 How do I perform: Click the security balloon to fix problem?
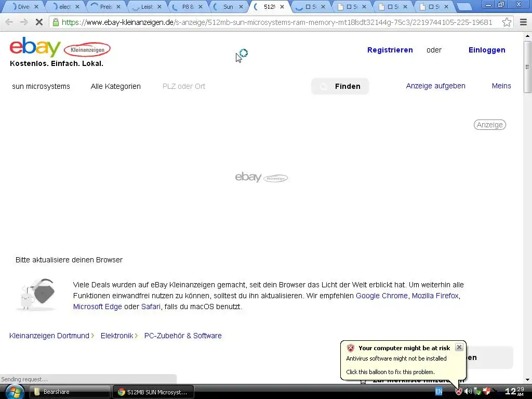[x=403, y=361]
